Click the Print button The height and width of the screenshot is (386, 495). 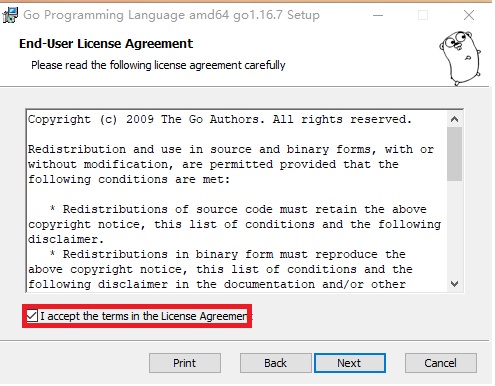(185, 363)
